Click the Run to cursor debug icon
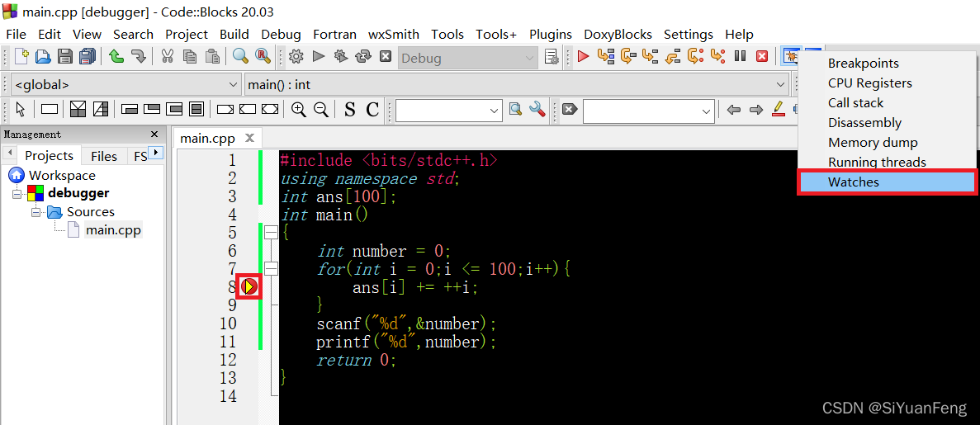 (606, 57)
